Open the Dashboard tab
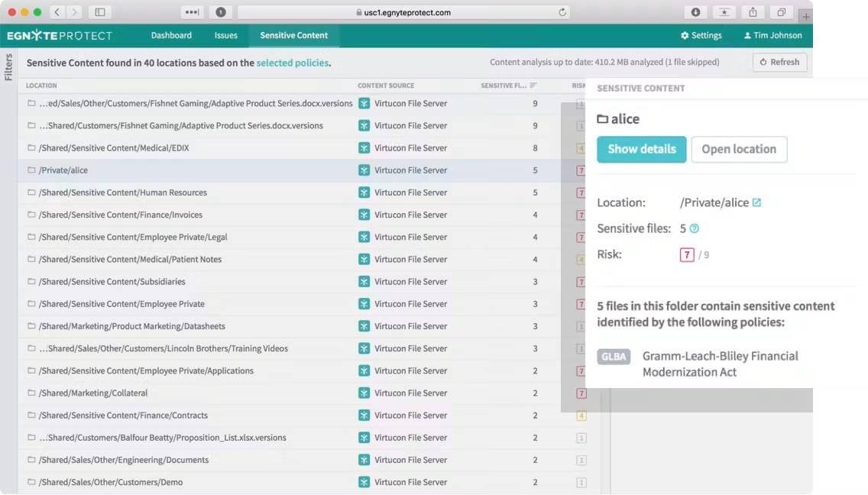The image size is (868, 495). point(171,35)
